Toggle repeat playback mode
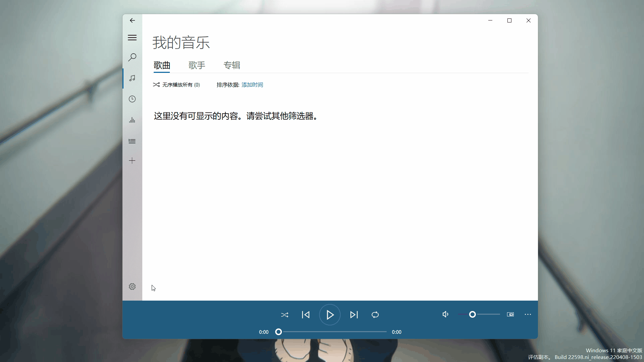Screen dimensions: 644x362 coord(375,315)
